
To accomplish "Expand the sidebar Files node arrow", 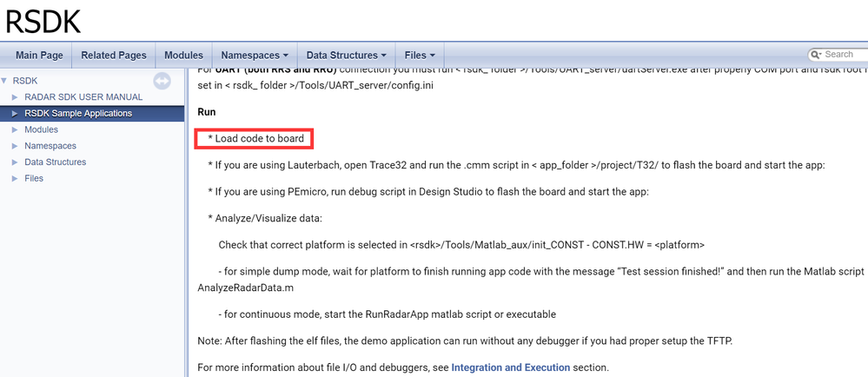I will (x=15, y=179).
